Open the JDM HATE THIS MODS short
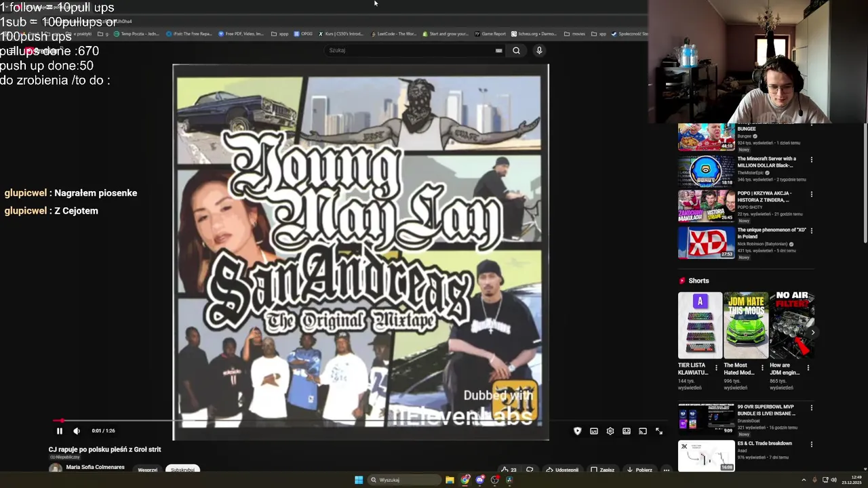The height and width of the screenshot is (488, 868). (x=746, y=325)
